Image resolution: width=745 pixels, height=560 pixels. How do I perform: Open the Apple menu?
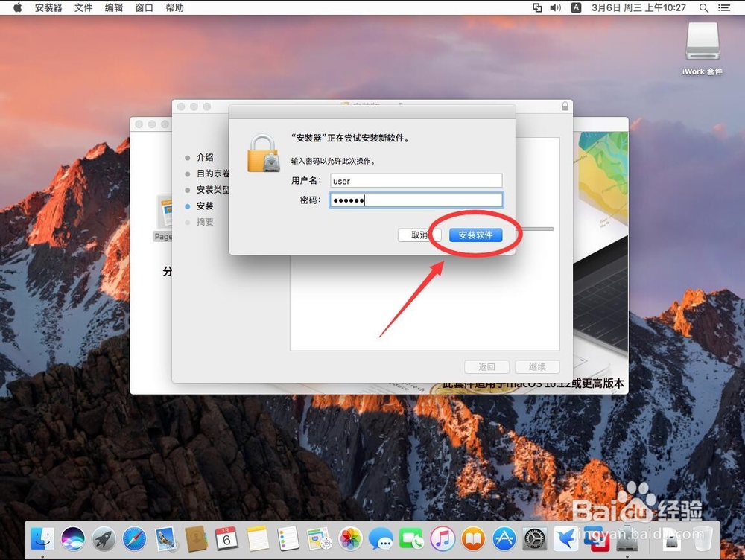(18, 7)
